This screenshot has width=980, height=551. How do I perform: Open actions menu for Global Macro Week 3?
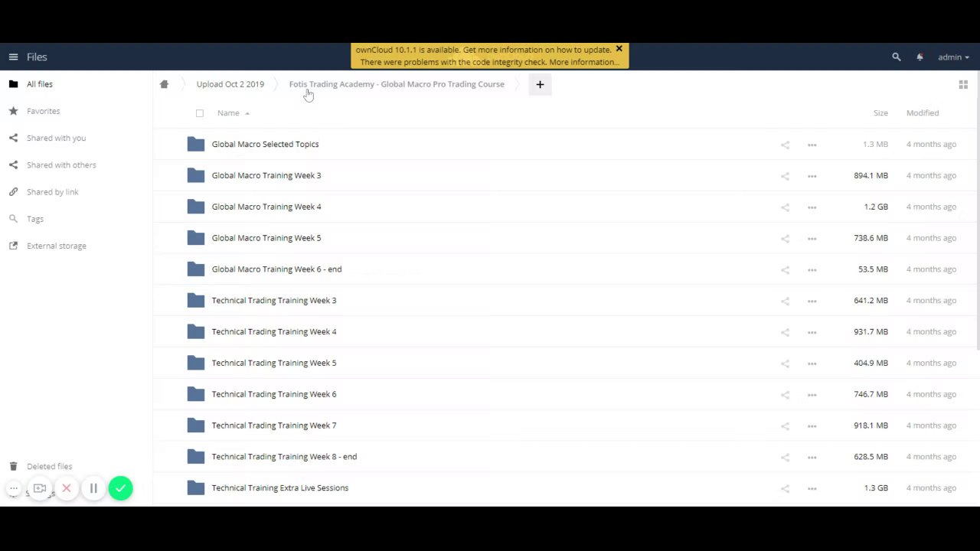click(x=812, y=176)
